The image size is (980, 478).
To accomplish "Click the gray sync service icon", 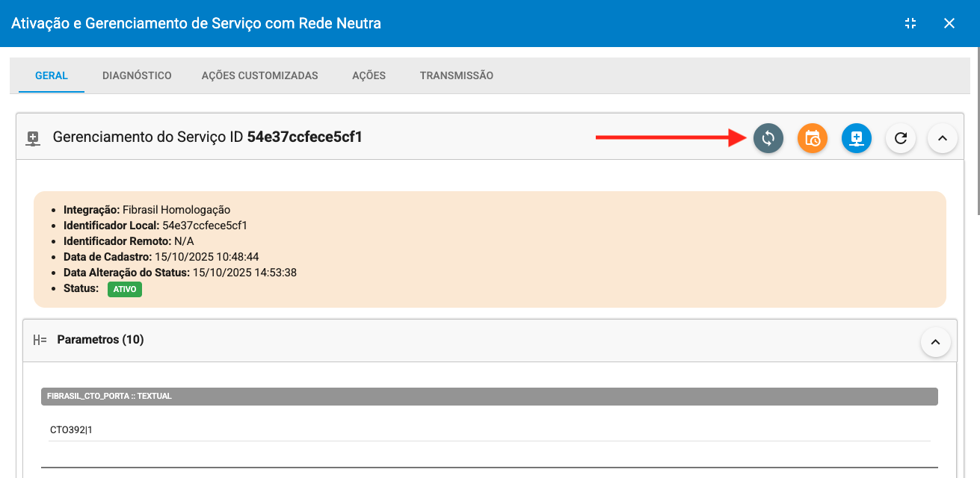I will [768, 138].
